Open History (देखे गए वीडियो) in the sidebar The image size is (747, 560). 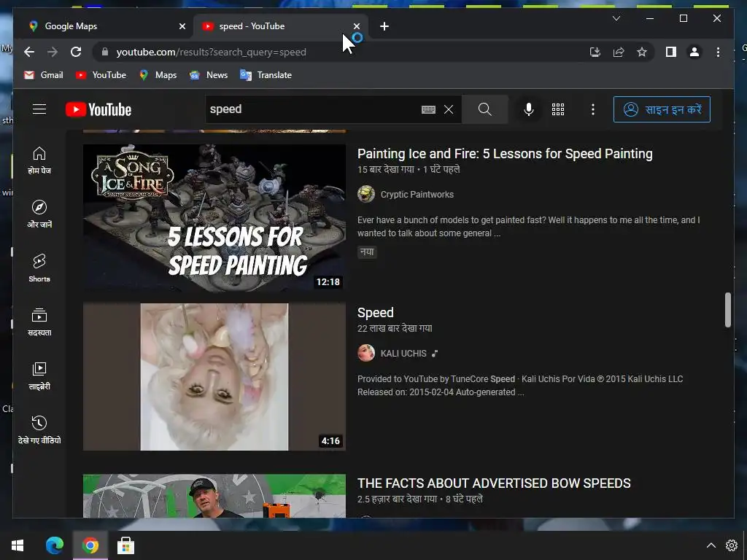[x=39, y=429]
